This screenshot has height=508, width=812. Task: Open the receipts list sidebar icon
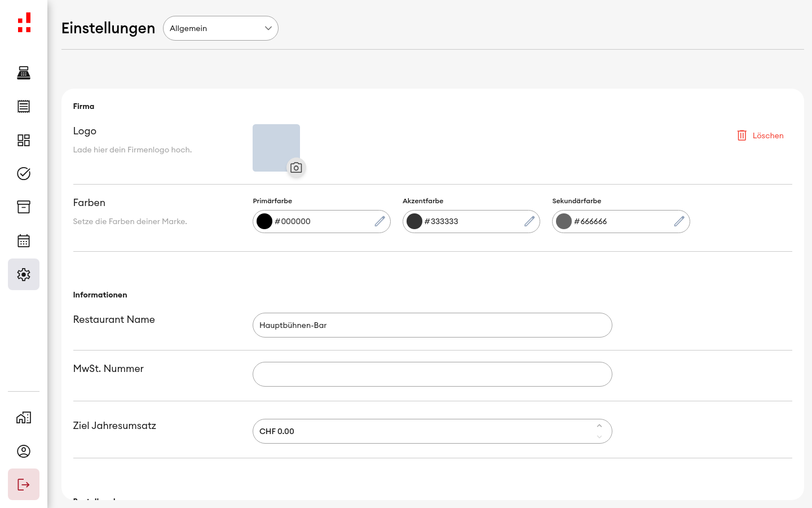[24, 106]
